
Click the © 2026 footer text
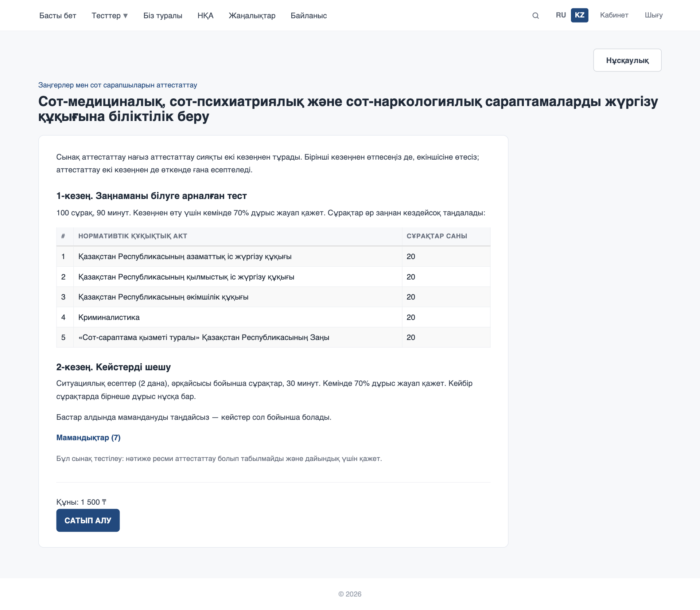pyautogui.click(x=350, y=594)
